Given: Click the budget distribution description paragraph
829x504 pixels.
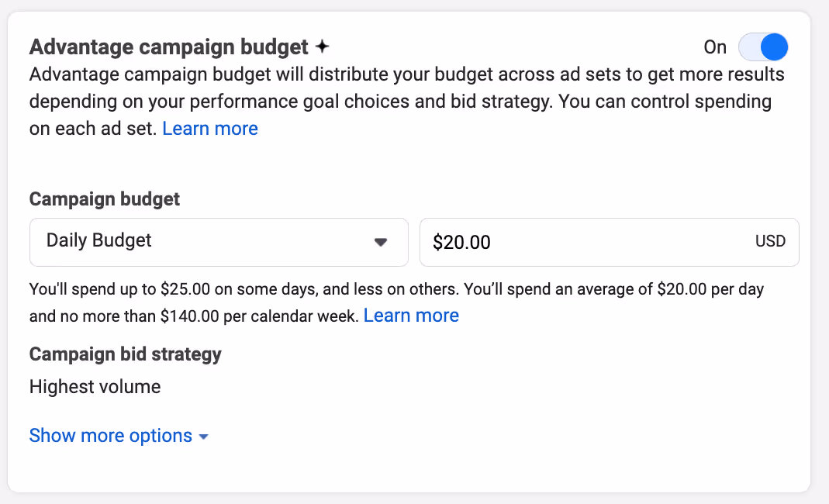Looking at the screenshot, I should click(x=406, y=102).
